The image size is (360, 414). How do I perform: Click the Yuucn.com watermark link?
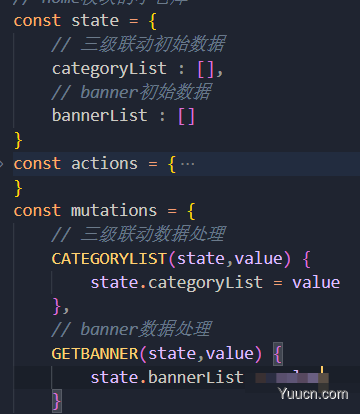pyautogui.click(x=313, y=394)
